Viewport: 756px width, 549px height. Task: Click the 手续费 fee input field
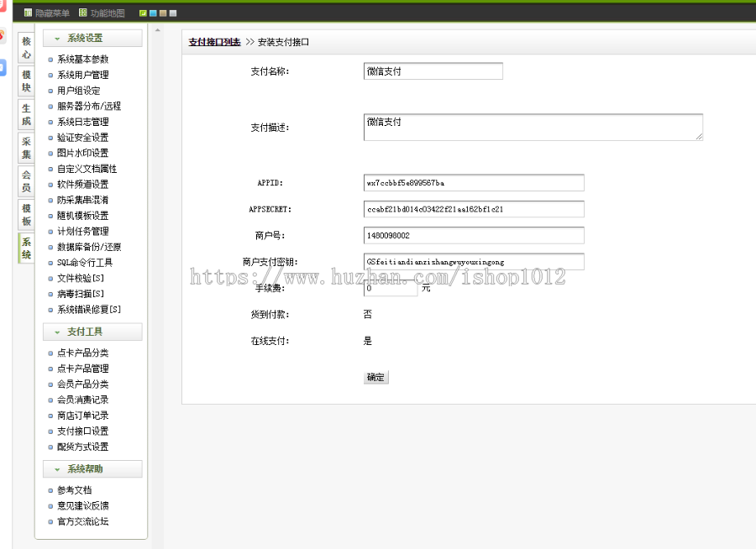pos(391,288)
